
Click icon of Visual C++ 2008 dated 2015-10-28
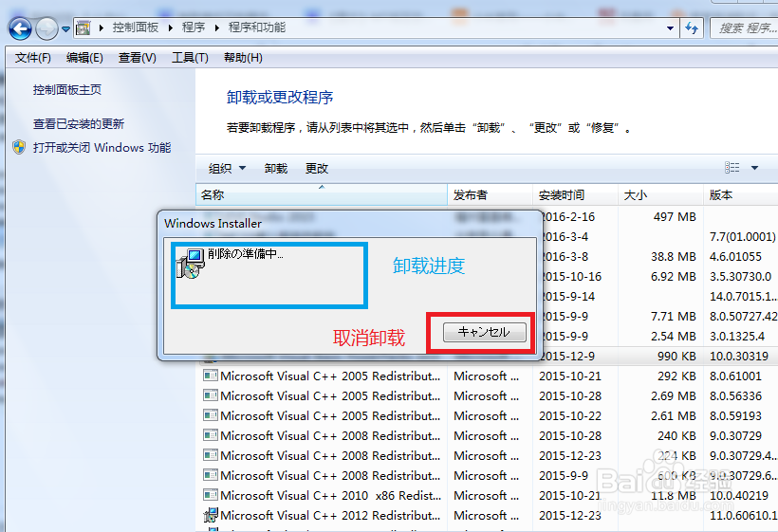coord(211,435)
